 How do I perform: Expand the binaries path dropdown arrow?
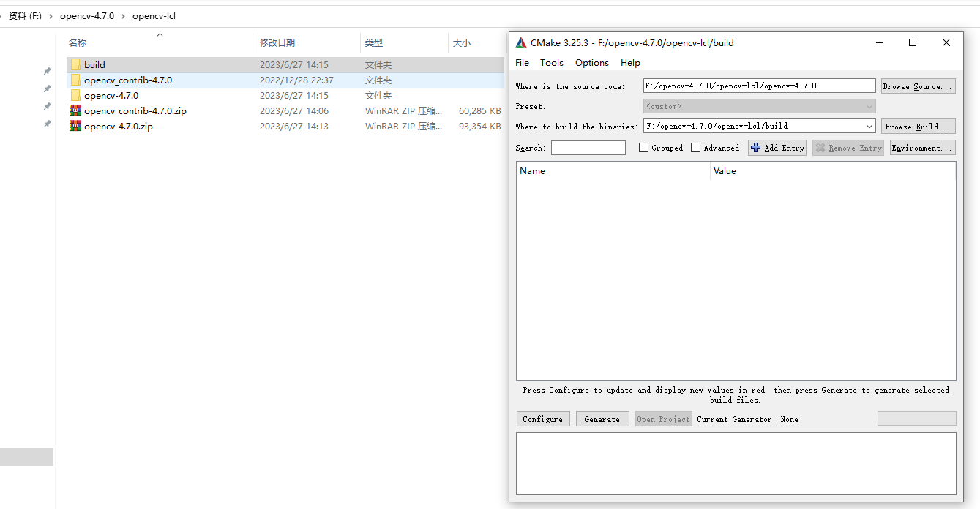869,125
